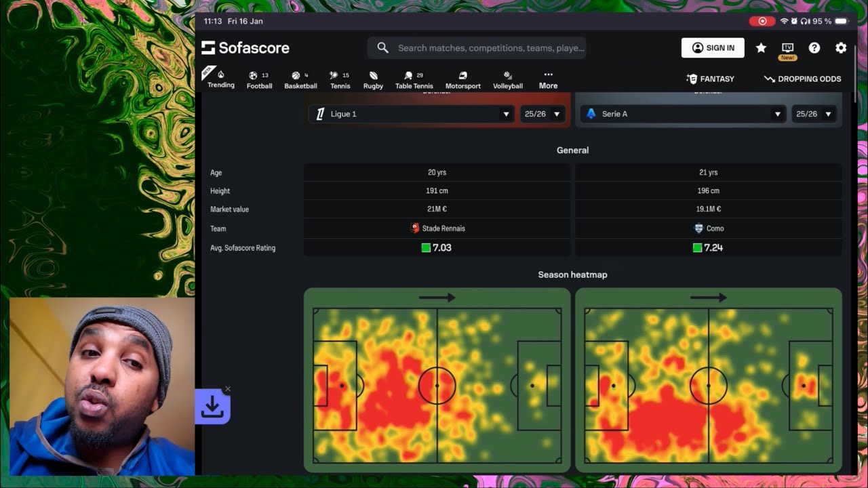The height and width of the screenshot is (488, 868).
Task: Open the Como team link
Action: (x=715, y=228)
